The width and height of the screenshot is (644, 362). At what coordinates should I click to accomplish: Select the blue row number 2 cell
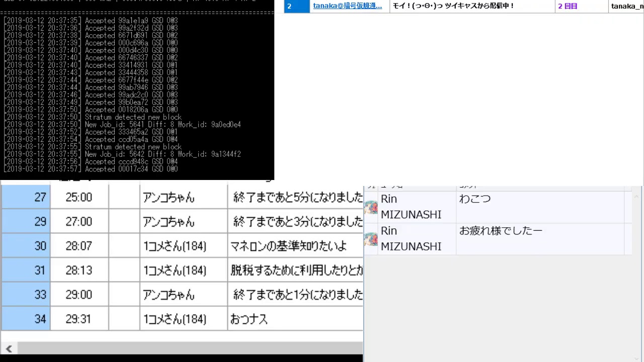pyautogui.click(x=296, y=6)
